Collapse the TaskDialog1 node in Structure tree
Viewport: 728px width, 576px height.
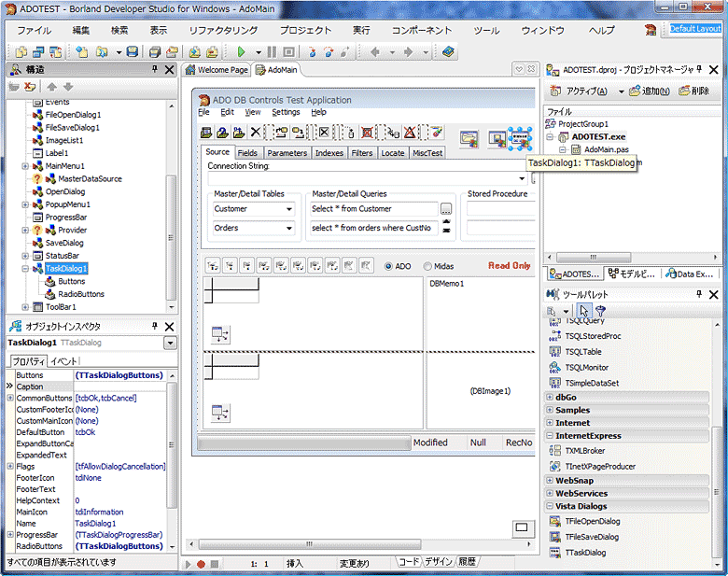(25, 269)
